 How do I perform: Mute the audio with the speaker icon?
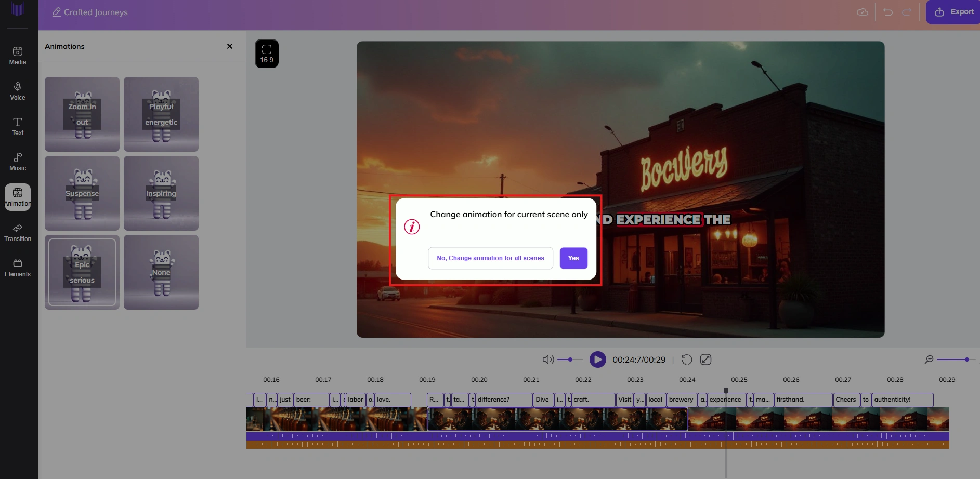[x=548, y=360]
